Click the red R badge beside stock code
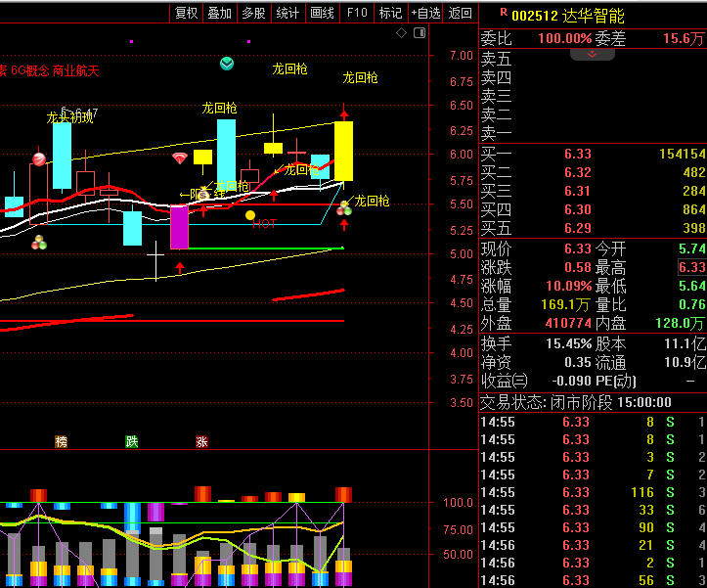 pos(504,13)
